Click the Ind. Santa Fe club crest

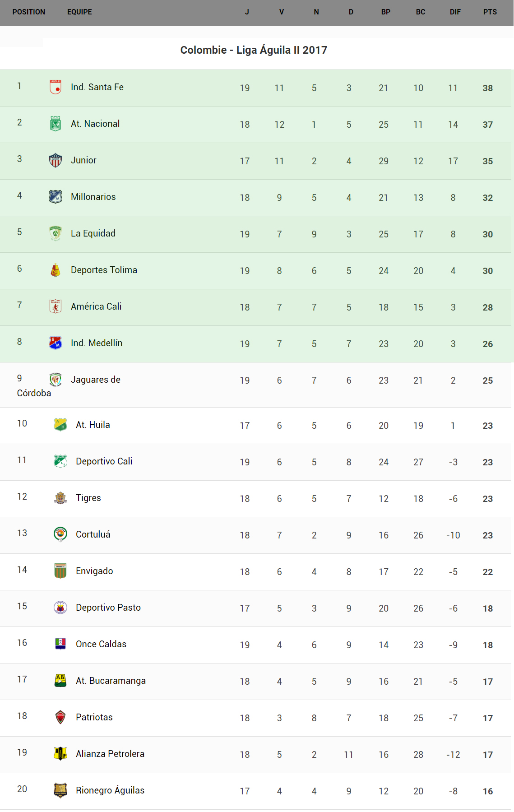coord(56,87)
